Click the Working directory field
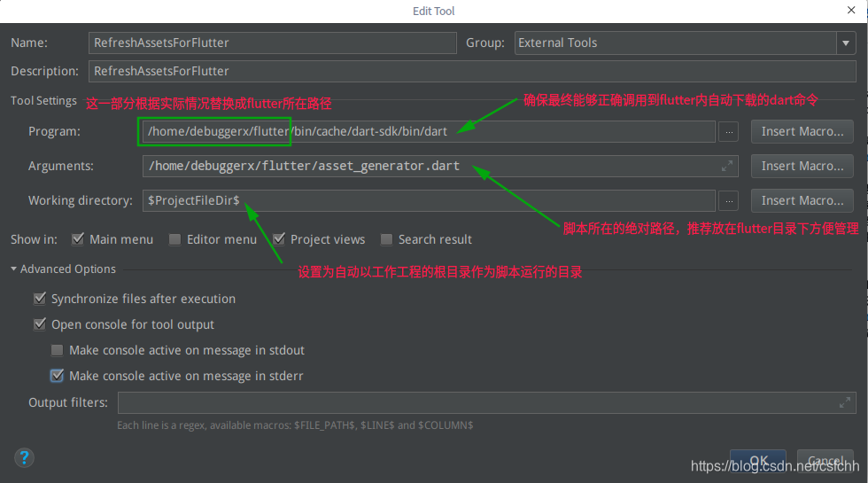This screenshot has width=868, height=483. coord(429,200)
